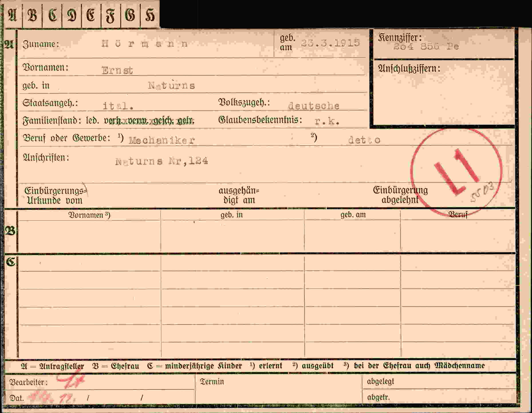Click the pencilled number '5503' inside stamp

483,192
